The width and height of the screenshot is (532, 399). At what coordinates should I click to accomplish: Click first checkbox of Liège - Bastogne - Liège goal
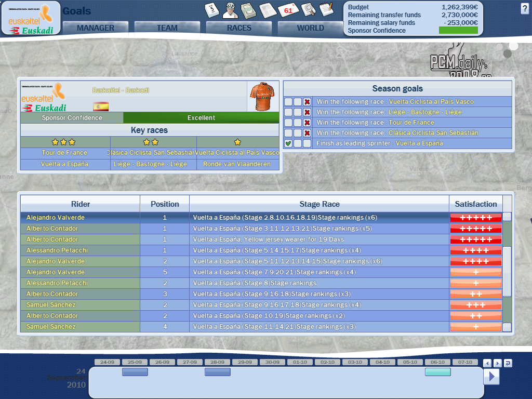pos(288,112)
